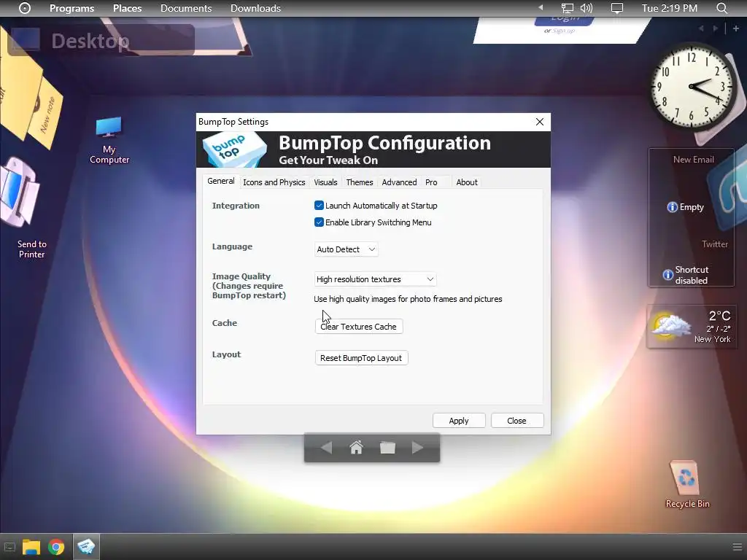Open the Language Auto Detect dropdown
This screenshot has width=747, height=560.
pyautogui.click(x=346, y=249)
